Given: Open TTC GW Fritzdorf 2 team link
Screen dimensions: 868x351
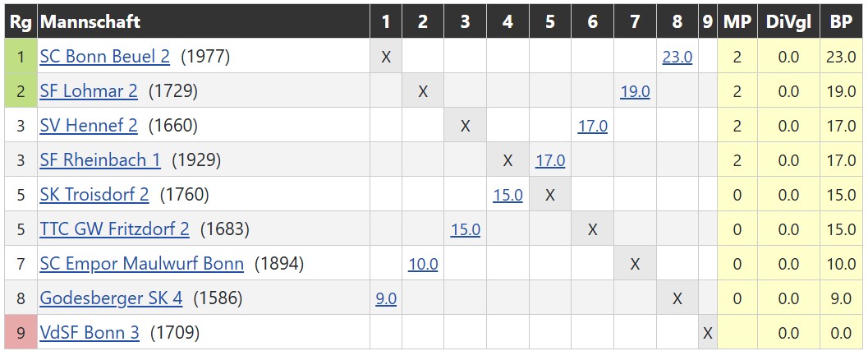Looking at the screenshot, I should tap(114, 229).
